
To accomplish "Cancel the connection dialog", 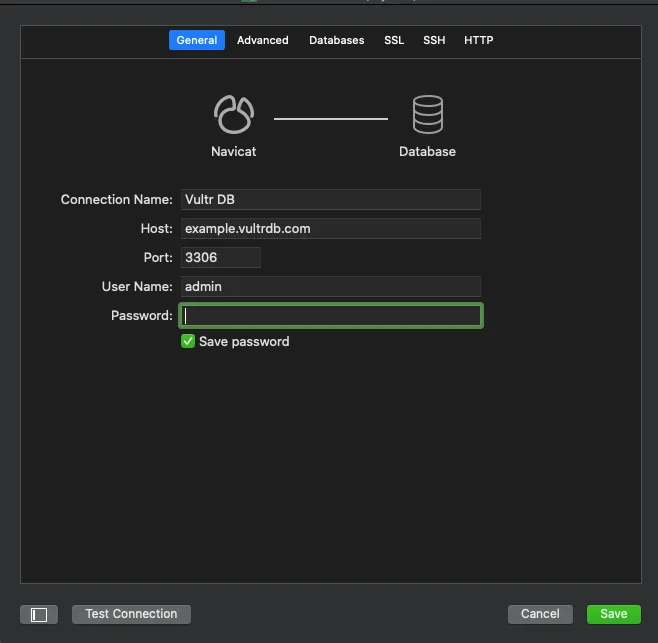I will [540, 614].
